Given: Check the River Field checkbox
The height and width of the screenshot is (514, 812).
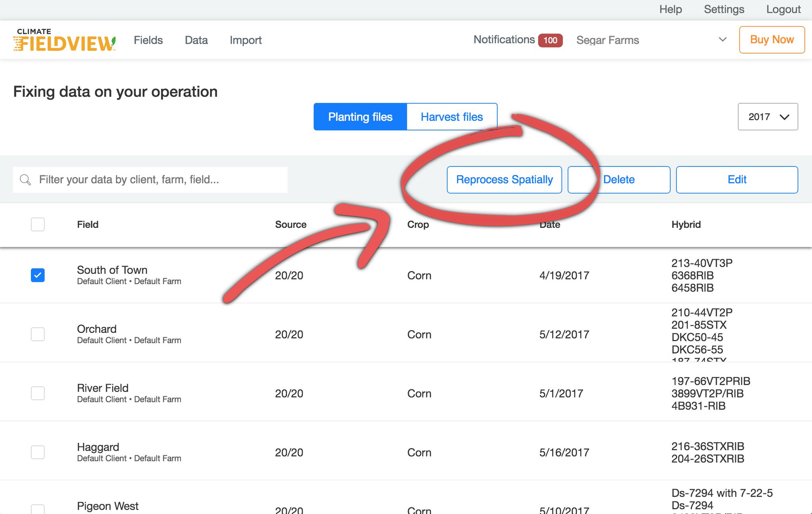Looking at the screenshot, I should tap(38, 393).
